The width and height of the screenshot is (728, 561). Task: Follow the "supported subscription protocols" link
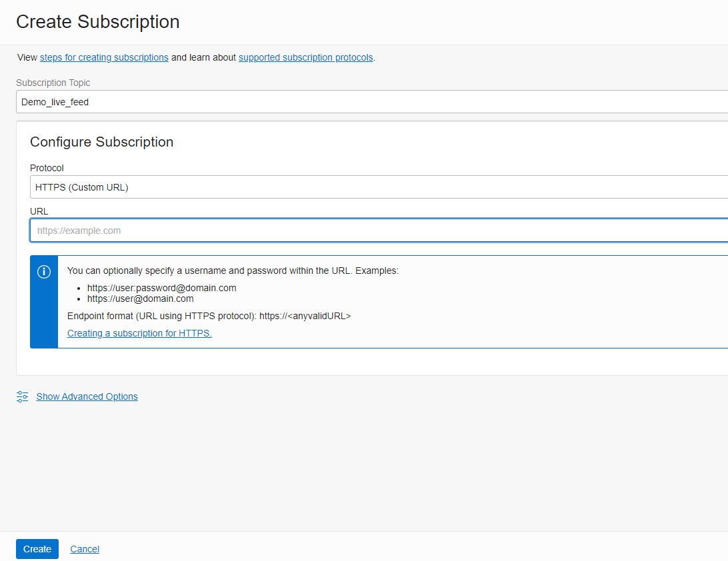pyautogui.click(x=305, y=57)
